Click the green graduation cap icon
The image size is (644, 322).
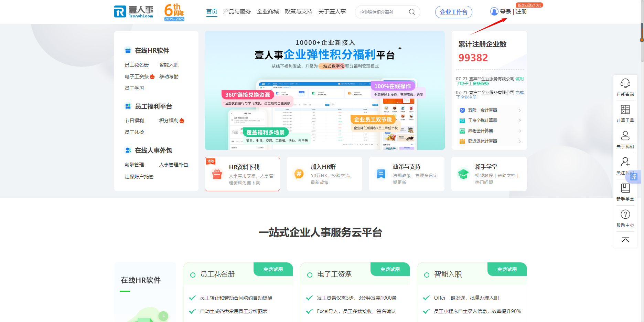click(463, 174)
